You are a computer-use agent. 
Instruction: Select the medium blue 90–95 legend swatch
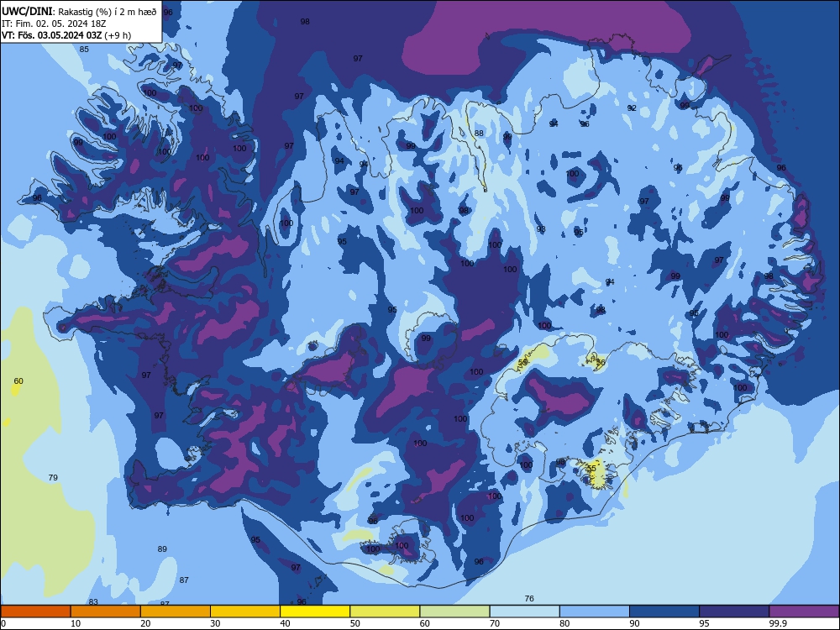[x=664, y=612]
